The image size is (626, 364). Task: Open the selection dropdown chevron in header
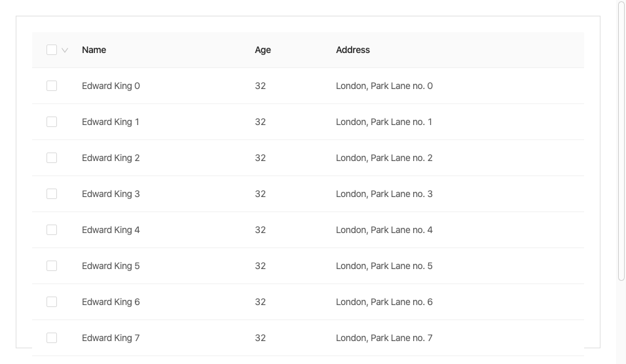click(x=65, y=50)
